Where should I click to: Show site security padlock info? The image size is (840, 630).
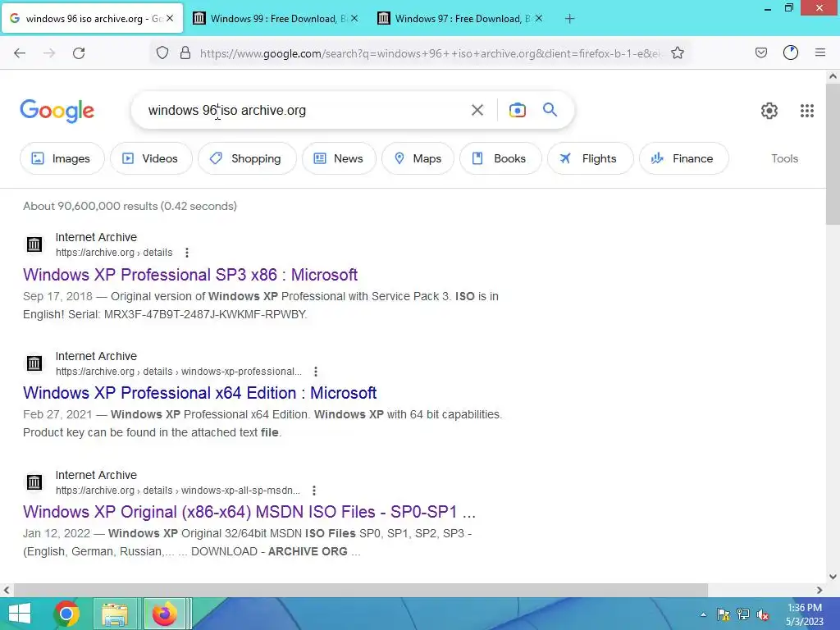click(185, 52)
